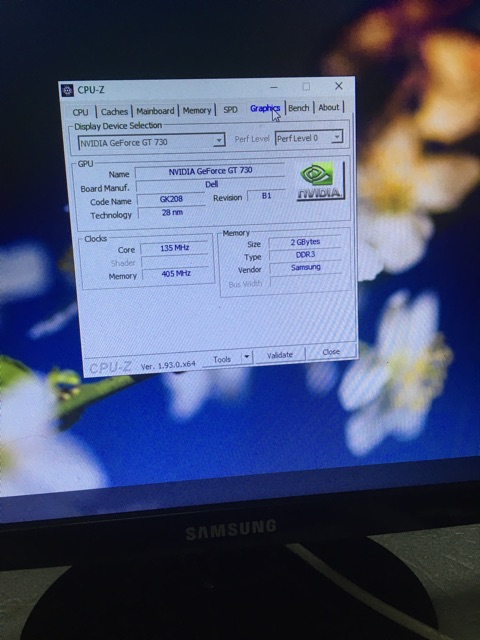Click the Tools dropdown arrow

point(247,358)
